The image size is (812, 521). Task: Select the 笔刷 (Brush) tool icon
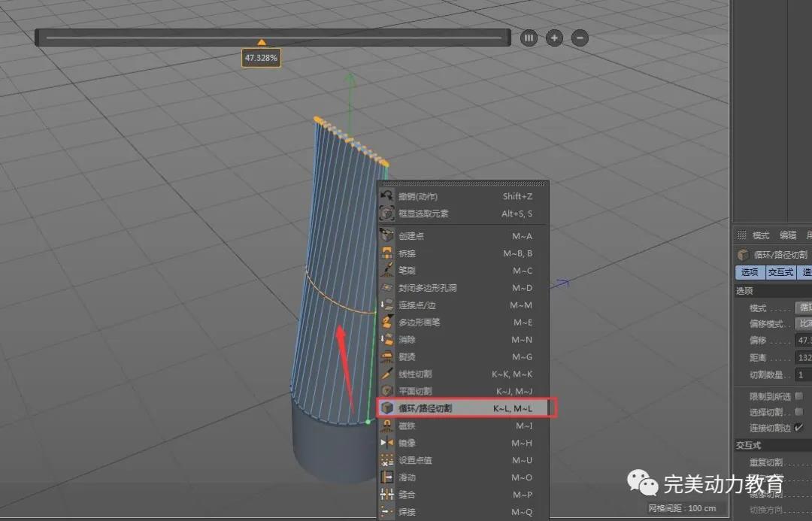[x=387, y=271]
